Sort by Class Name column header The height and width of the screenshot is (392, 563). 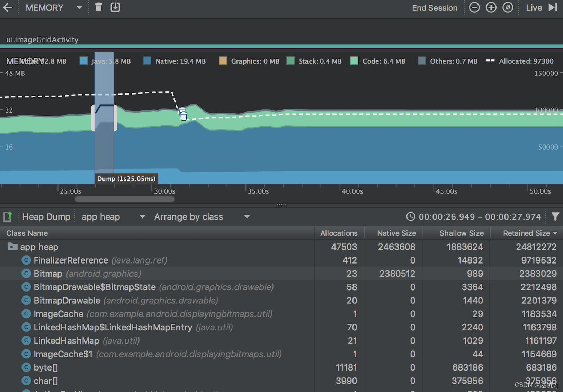pos(157,233)
